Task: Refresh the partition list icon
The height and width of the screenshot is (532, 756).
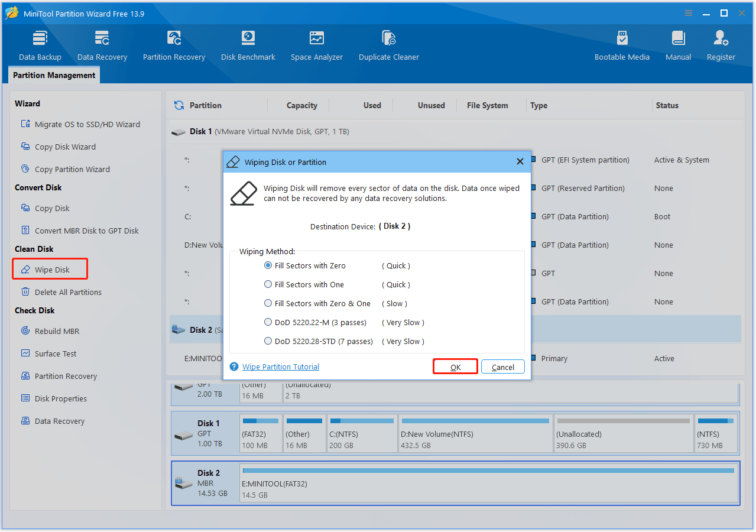Action: (179, 105)
